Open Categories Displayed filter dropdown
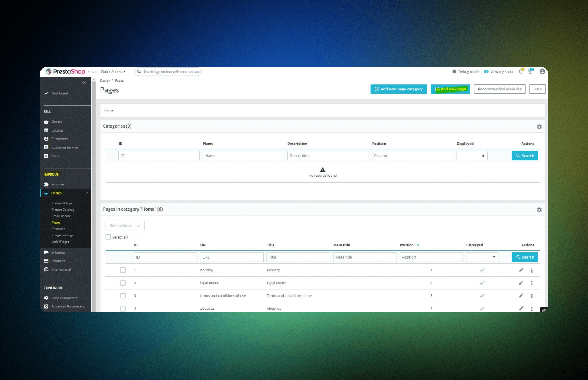 472,156
